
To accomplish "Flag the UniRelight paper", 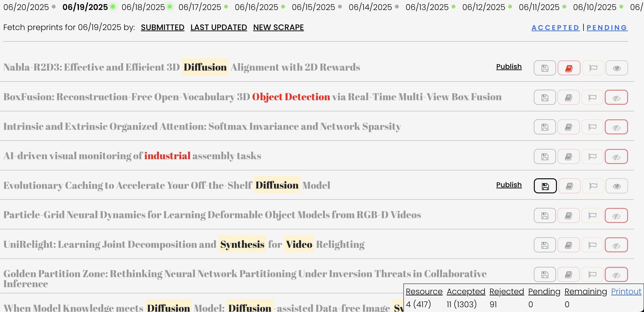I will pyautogui.click(x=592, y=245).
